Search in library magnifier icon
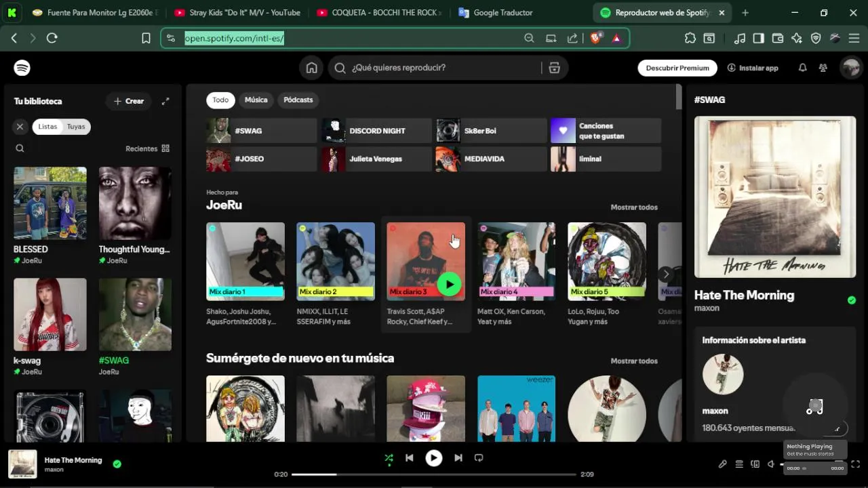 click(x=20, y=148)
